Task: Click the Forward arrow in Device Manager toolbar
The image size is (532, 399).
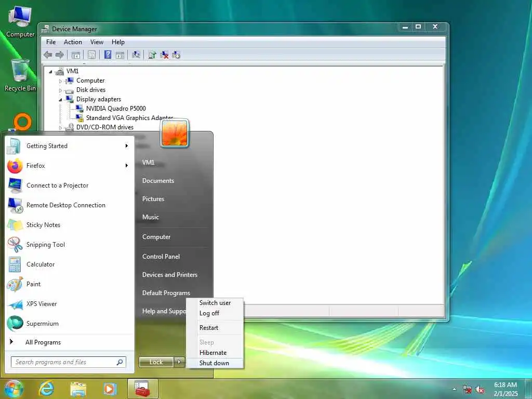Action: [60, 55]
